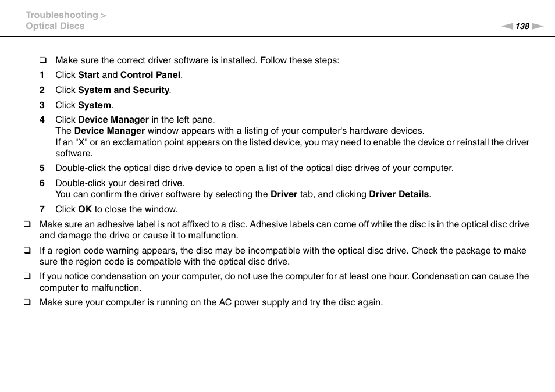Viewport: 555px width, 392px height.
Task: Click the page number 138
Action: coord(522,27)
